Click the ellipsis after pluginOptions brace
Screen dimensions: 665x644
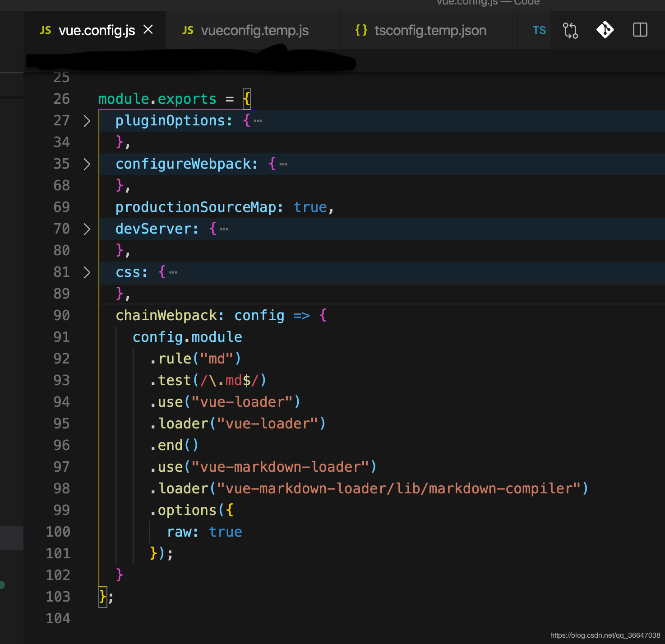click(x=258, y=121)
